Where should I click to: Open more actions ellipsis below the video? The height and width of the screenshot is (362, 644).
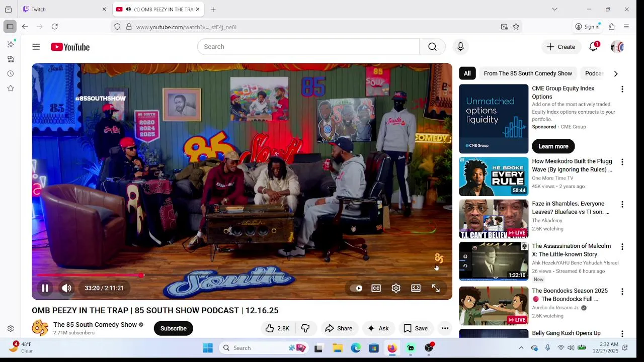pos(445,328)
